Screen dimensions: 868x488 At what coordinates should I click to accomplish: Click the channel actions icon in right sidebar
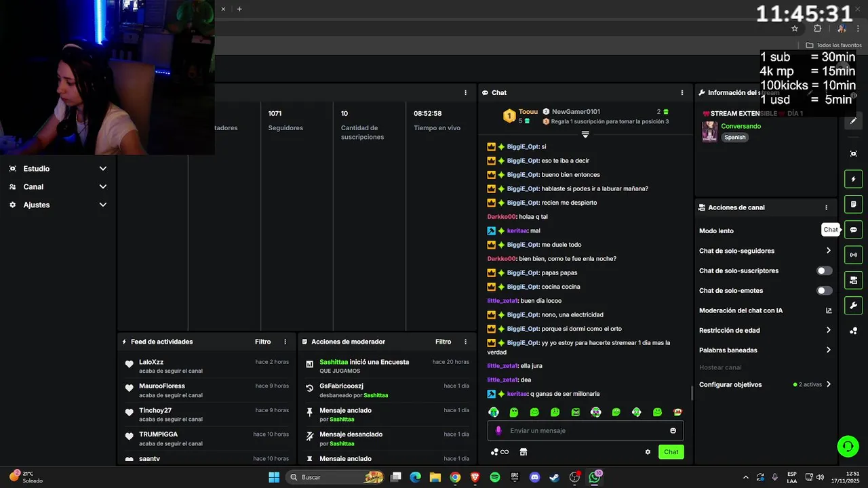pos(853,280)
